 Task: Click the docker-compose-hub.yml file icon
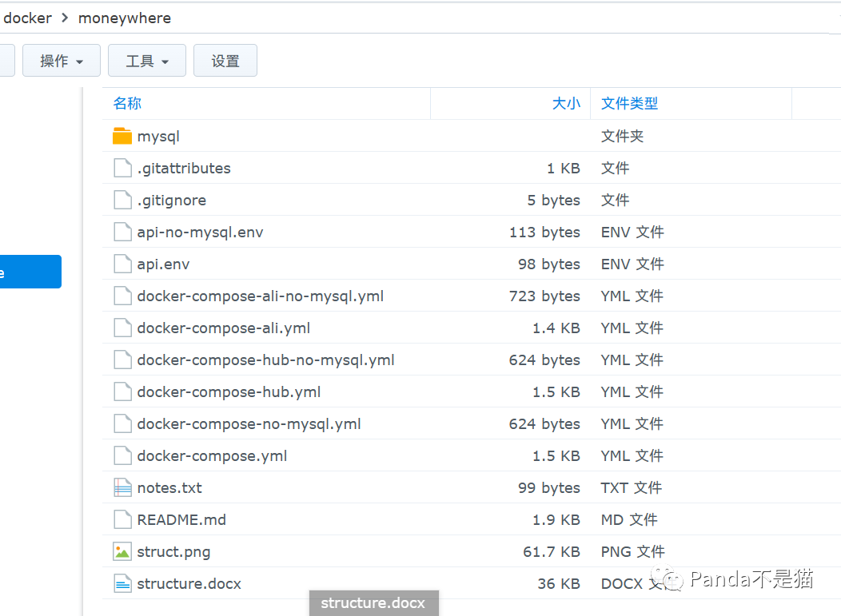122,392
